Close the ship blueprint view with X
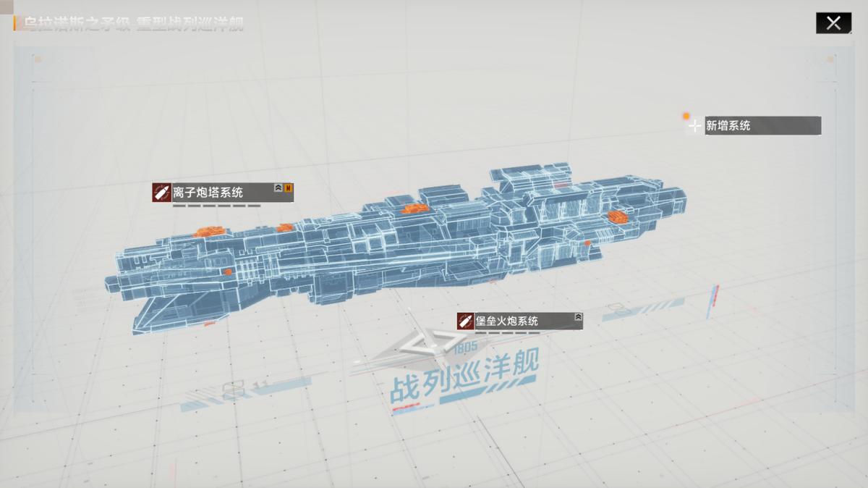Image resolution: width=868 pixels, height=488 pixels. tap(833, 23)
